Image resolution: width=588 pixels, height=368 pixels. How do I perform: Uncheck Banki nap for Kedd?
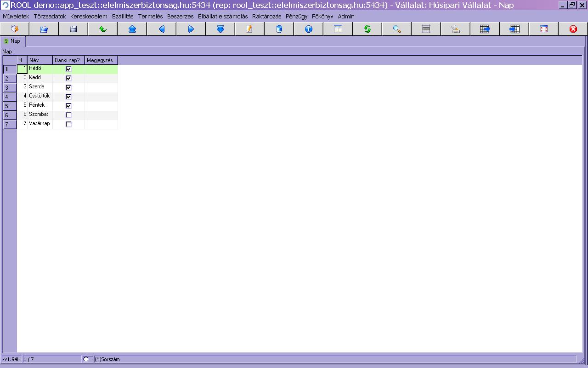pos(68,78)
